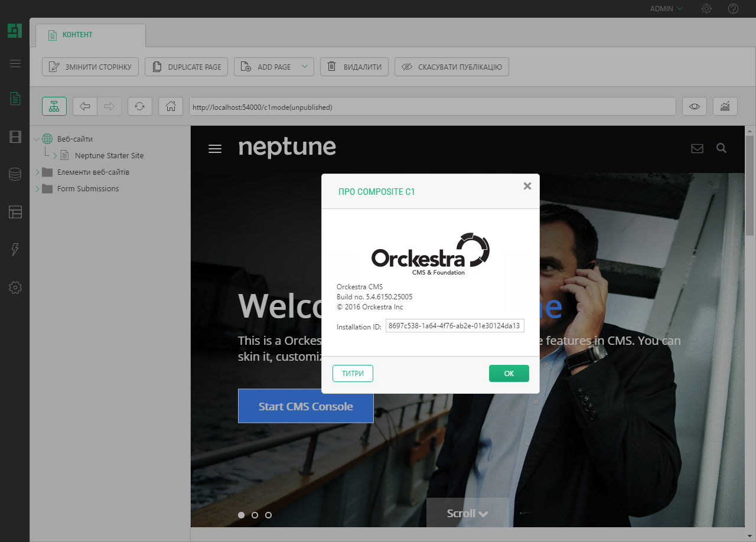Click the search magnifier on the neptune site

[x=721, y=148]
